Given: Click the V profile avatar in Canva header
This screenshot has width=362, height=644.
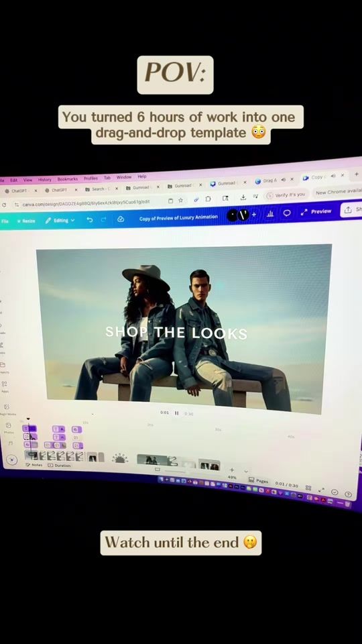Looking at the screenshot, I should click(243, 215).
